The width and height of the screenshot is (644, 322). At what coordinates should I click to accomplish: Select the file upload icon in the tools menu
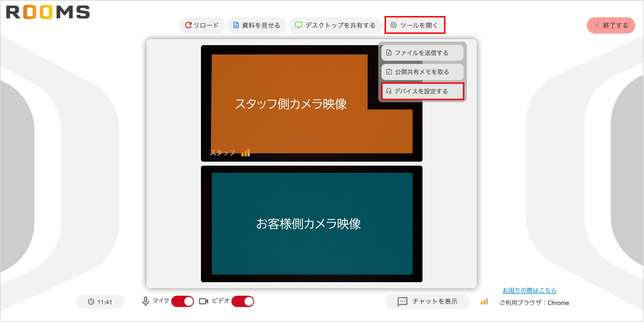tap(388, 53)
